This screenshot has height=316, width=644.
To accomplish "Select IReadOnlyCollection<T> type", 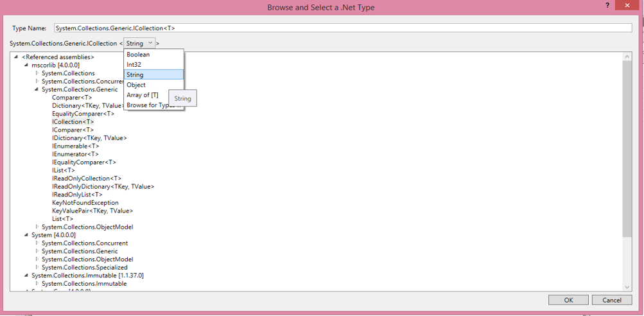I will (x=86, y=179).
